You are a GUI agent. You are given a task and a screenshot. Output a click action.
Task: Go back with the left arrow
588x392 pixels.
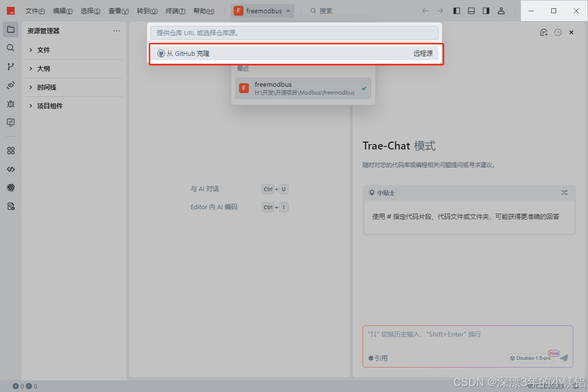(425, 11)
